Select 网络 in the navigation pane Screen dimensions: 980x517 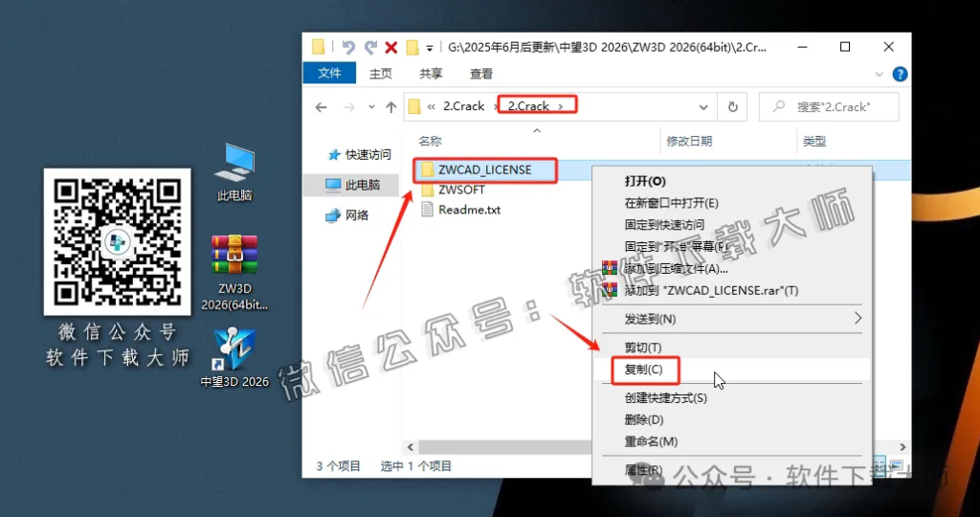click(x=347, y=215)
